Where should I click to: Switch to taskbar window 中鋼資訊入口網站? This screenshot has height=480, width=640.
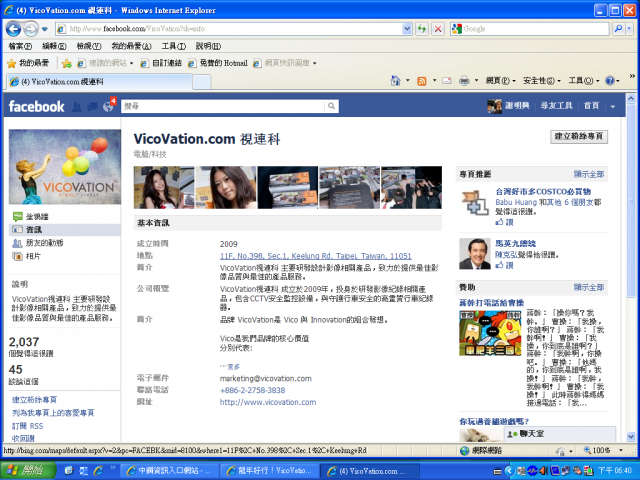click(x=170, y=471)
